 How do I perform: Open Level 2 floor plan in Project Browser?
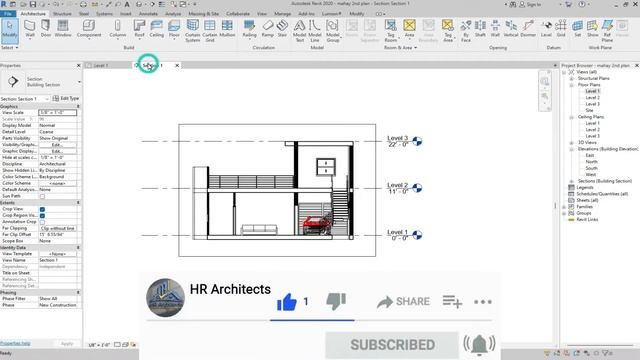(x=592, y=98)
